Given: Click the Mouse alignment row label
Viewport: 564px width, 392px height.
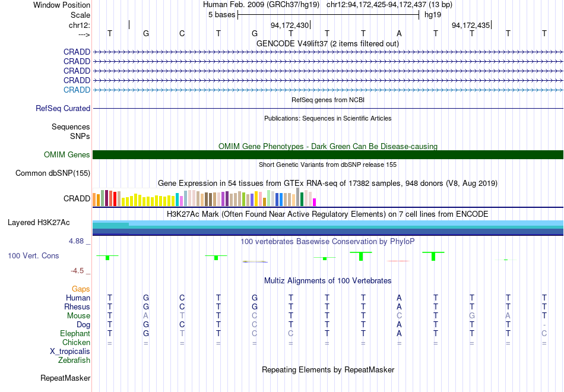Looking at the screenshot, I should (x=78, y=316).
